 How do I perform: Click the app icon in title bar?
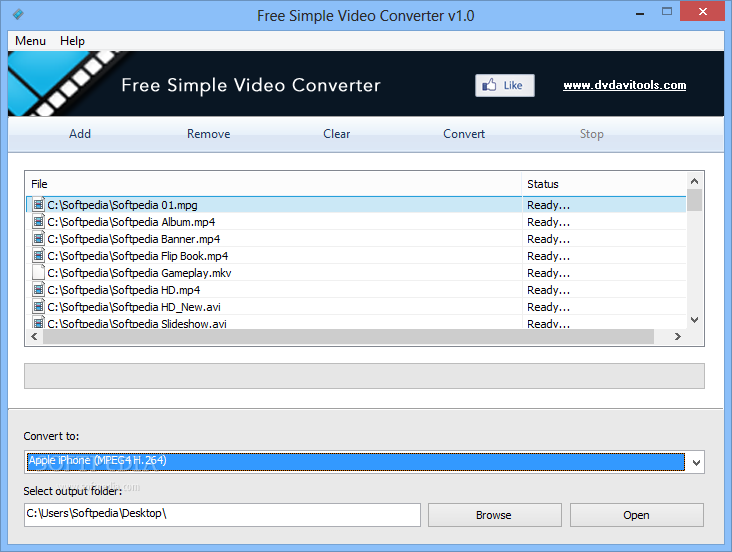click(x=18, y=14)
